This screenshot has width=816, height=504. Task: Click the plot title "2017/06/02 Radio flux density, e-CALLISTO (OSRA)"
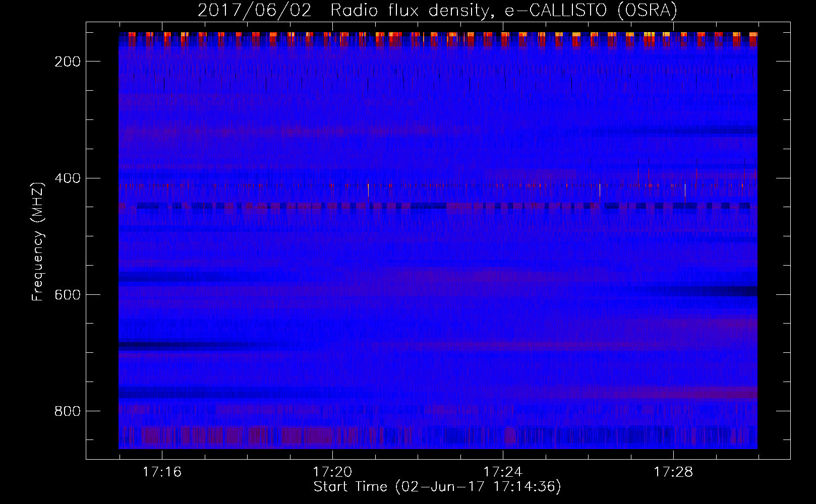coord(437,10)
